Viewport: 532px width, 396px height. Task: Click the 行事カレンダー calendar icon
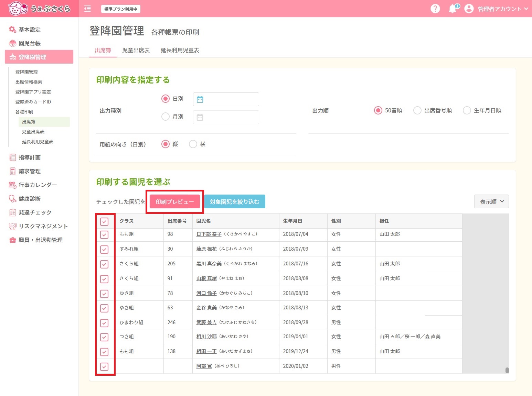12,185
